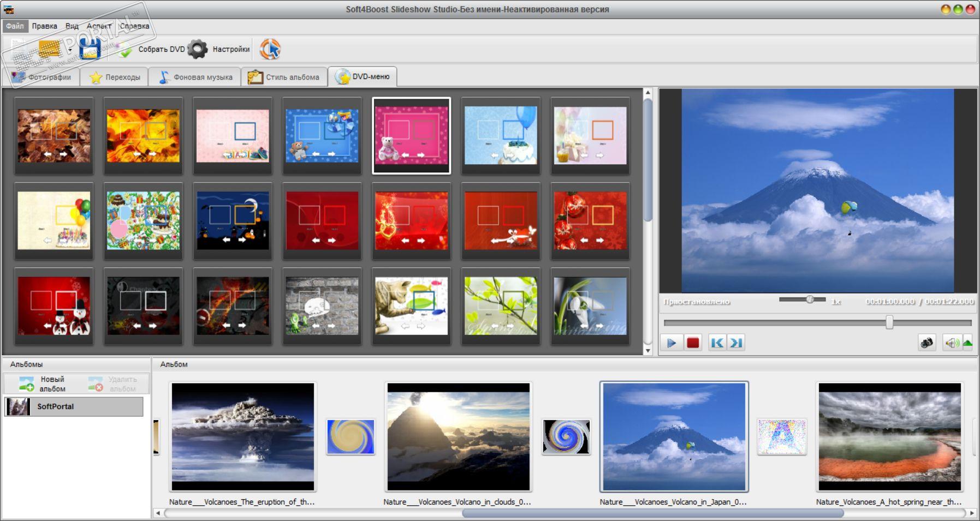980x521 pixels.
Task: Click the Удалить альбом button
Action: [x=113, y=384]
